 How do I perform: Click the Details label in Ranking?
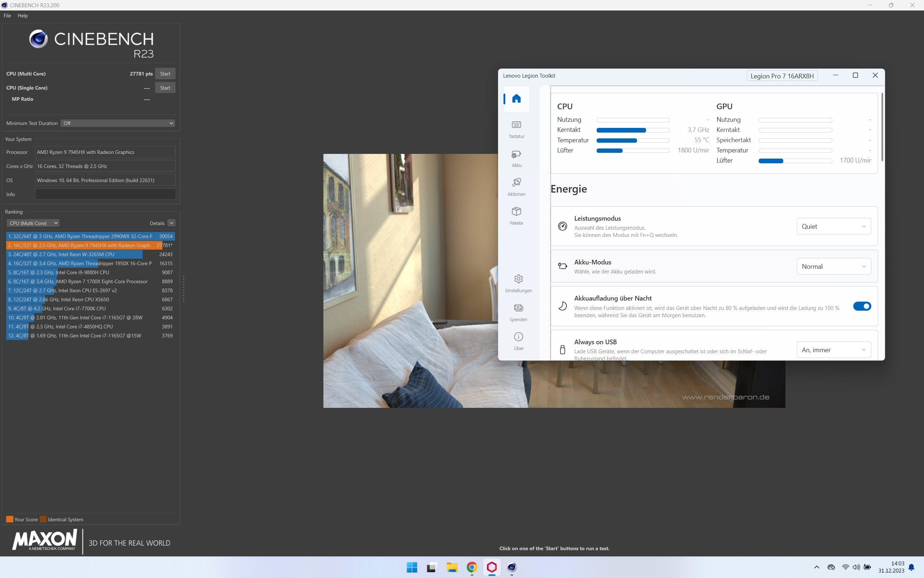pos(157,223)
